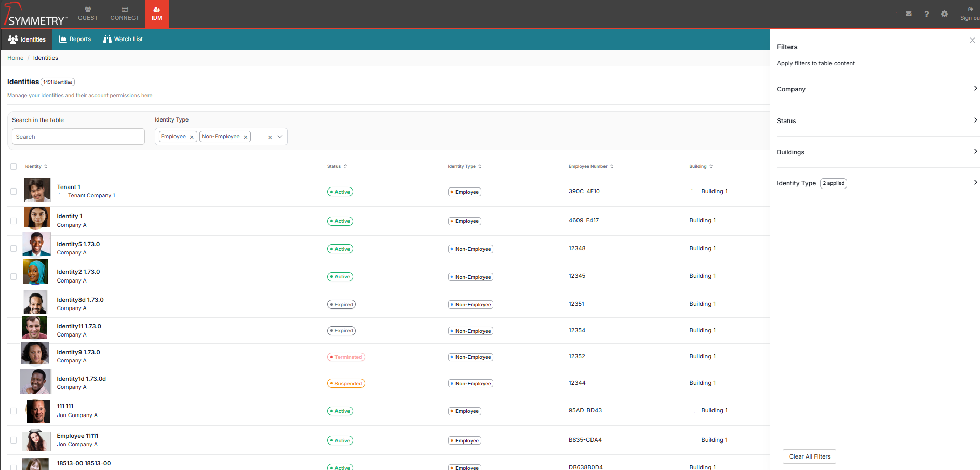Screen dimensions: 980x470
Task: Click the table Search input field
Action: tap(78, 137)
